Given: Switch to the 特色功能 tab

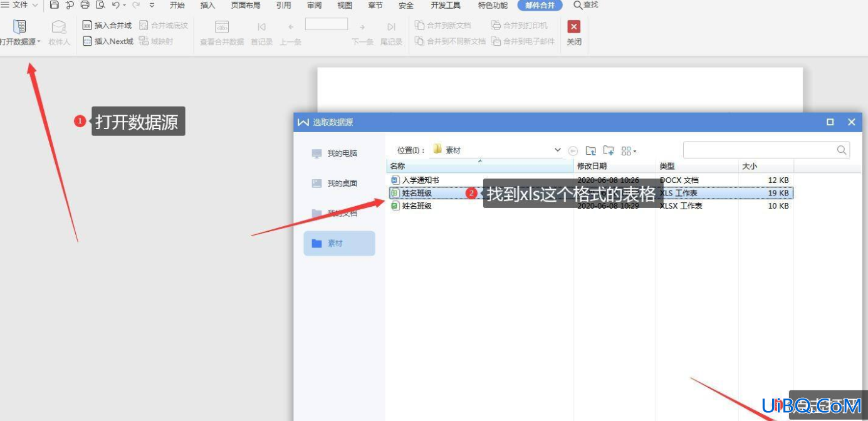Looking at the screenshot, I should coord(493,5).
